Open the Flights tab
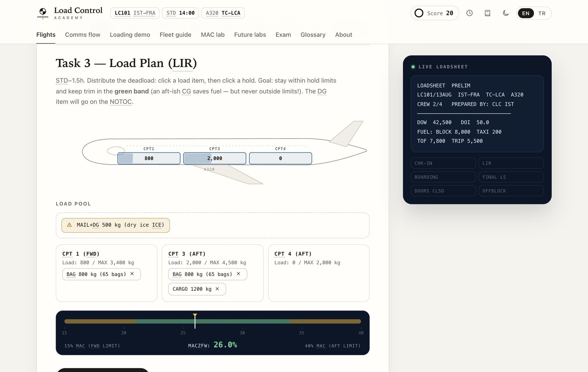 point(46,35)
